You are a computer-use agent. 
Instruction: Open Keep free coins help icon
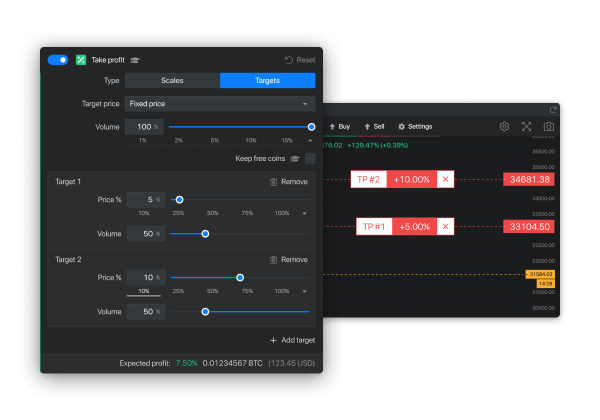(x=295, y=159)
